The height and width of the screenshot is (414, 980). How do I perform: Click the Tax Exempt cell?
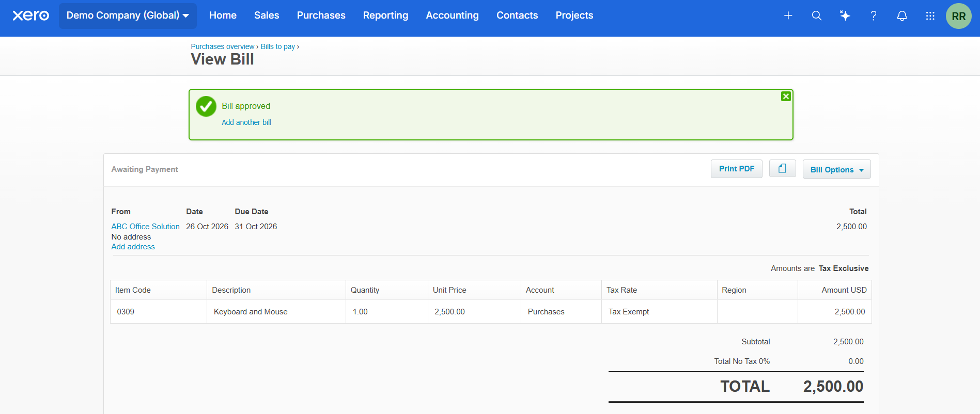pos(659,312)
